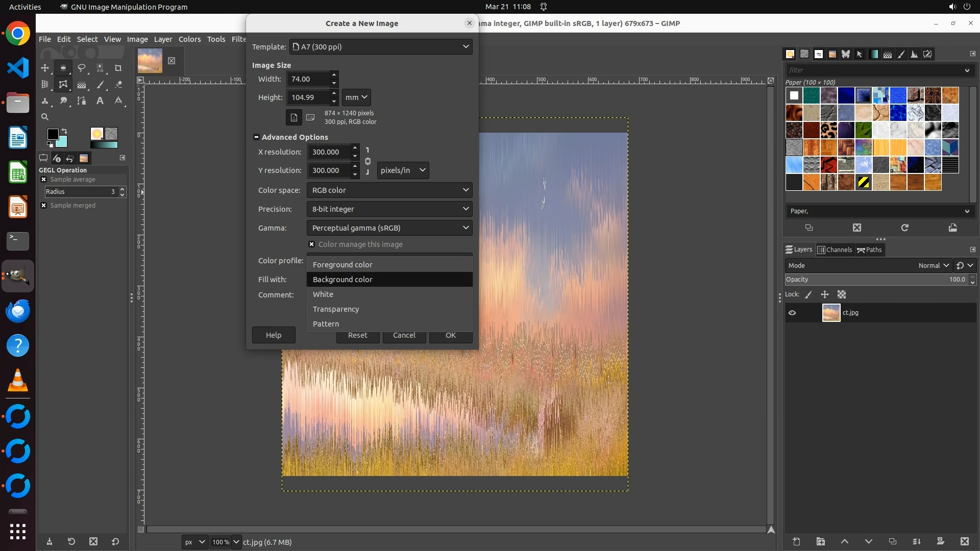This screenshot has height=551, width=980.
Task: Toggle Color manage this image checkbox
Action: (311, 244)
